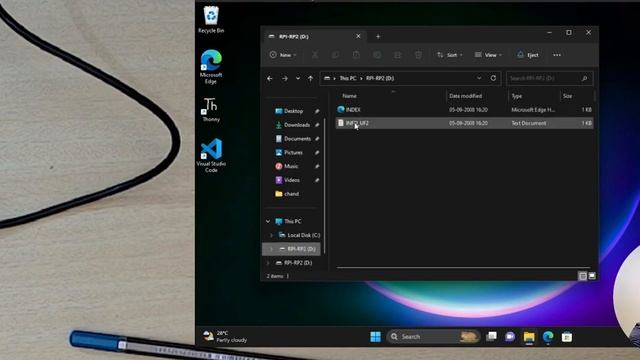Click File Explorer taskbar icon

click(529, 337)
